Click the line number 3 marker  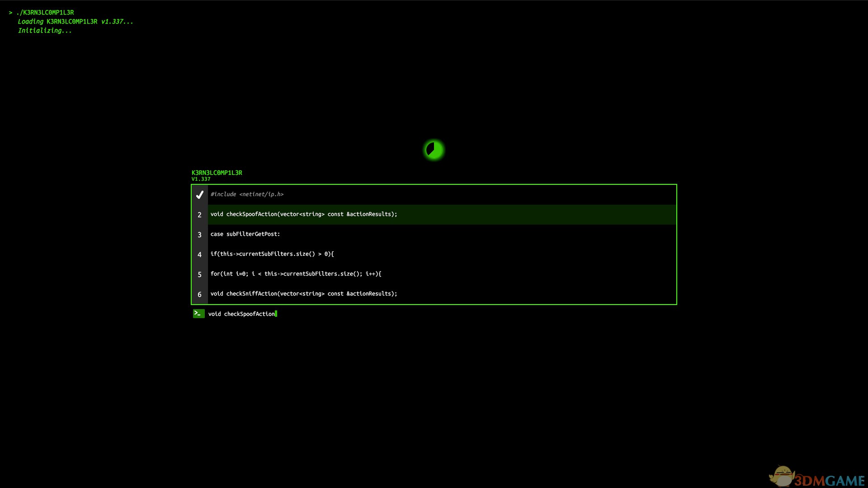[x=199, y=235]
